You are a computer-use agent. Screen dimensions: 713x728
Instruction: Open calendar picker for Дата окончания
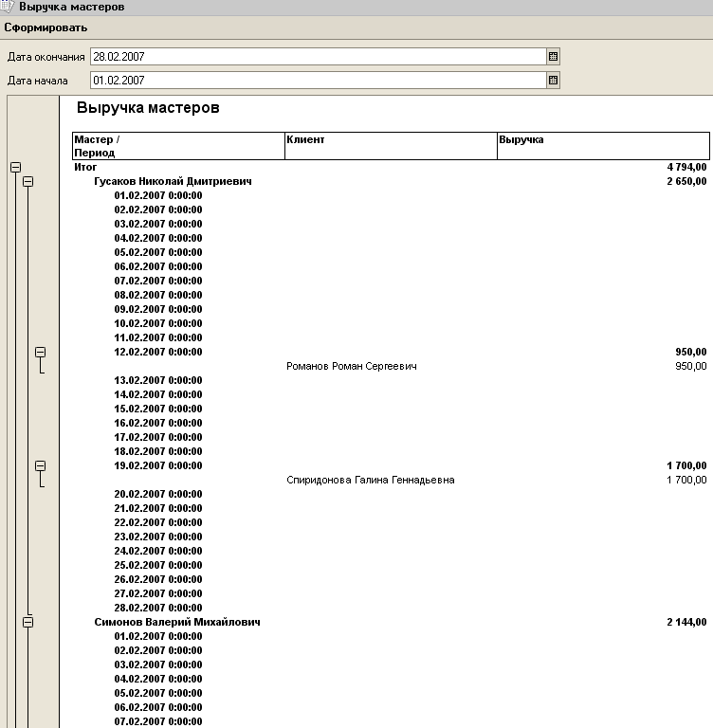point(553,57)
